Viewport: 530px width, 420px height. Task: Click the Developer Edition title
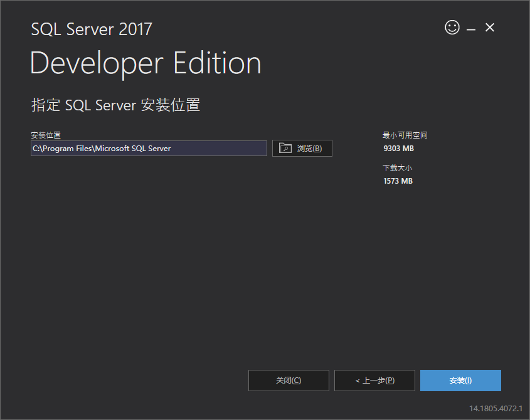click(146, 63)
